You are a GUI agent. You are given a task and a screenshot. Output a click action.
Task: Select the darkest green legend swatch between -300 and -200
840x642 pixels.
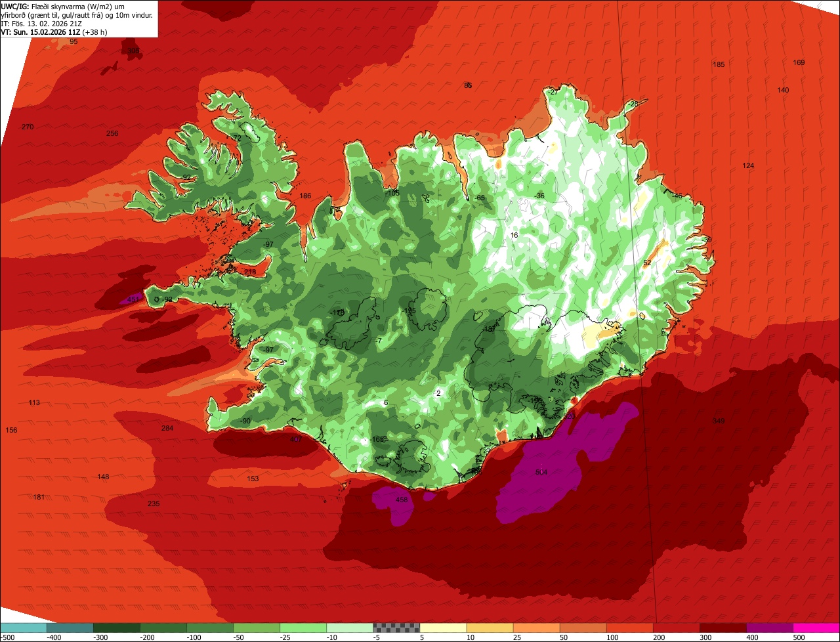(117, 628)
